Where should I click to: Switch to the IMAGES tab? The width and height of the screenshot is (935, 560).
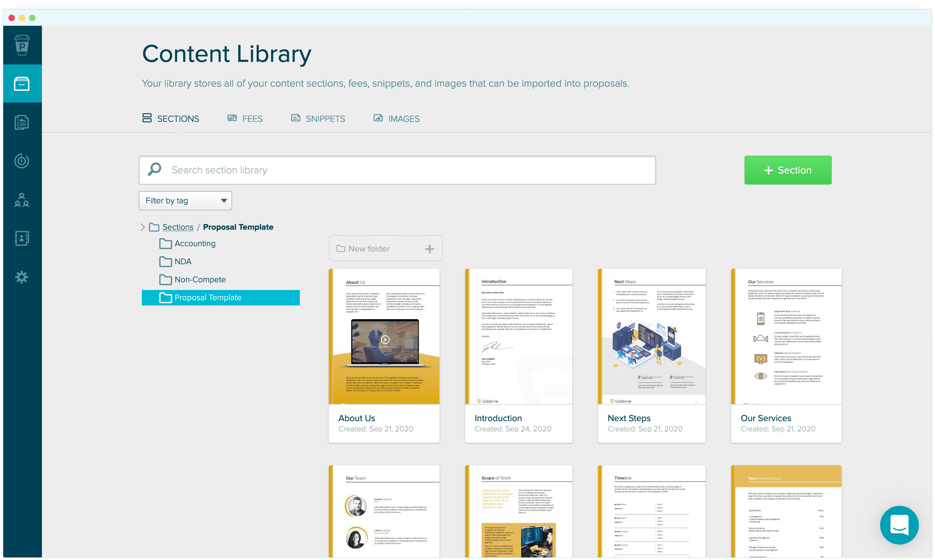[397, 119]
